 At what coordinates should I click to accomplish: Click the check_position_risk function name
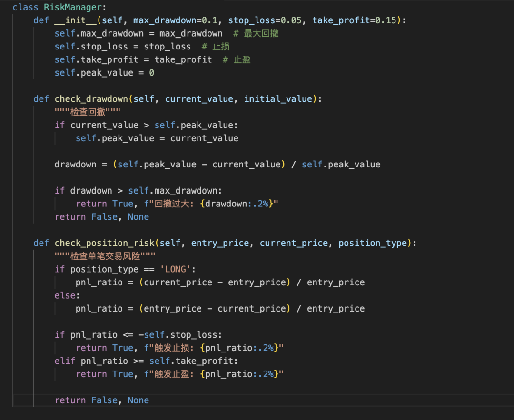[104, 243]
